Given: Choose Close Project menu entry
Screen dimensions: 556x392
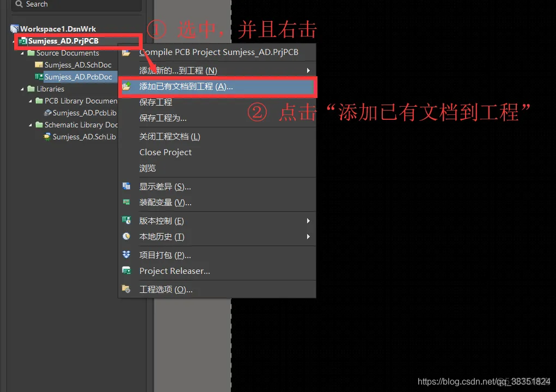Looking at the screenshot, I should click(217, 152).
